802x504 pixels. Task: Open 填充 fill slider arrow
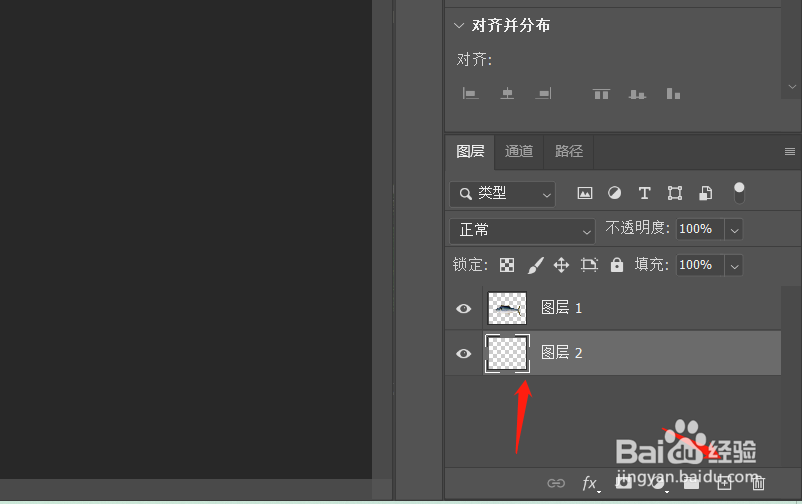[734, 266]
